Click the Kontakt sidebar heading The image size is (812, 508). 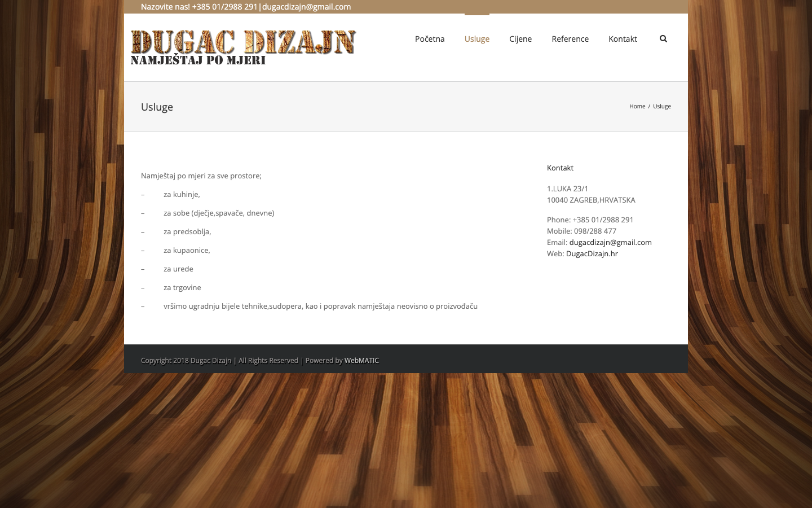point(560,168)
